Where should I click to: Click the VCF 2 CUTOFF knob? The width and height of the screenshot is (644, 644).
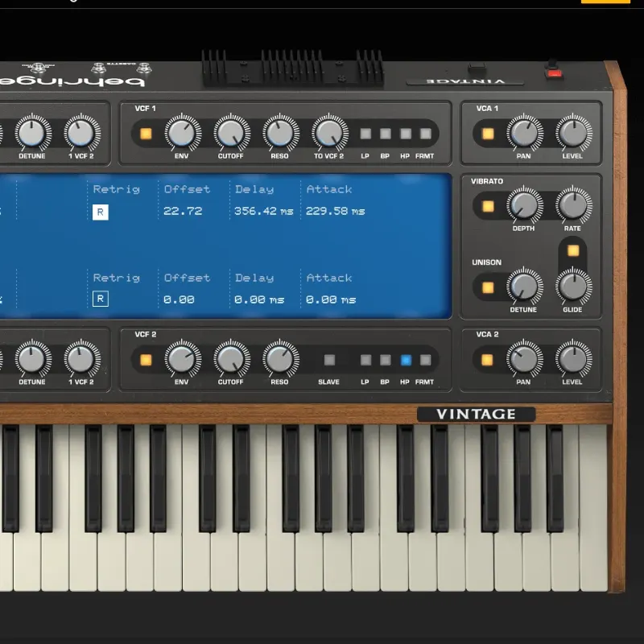coord(231,359)
